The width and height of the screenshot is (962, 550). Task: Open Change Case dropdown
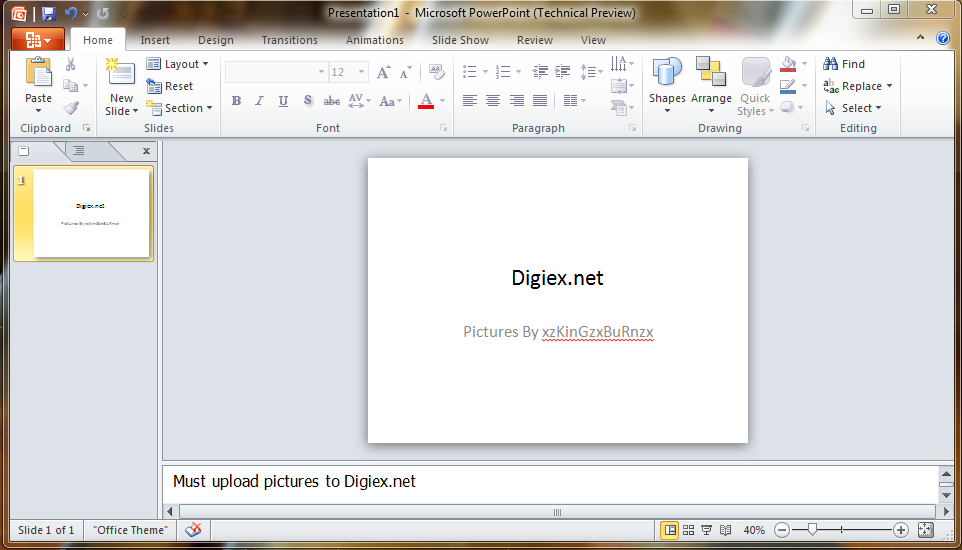click(391, 101)
